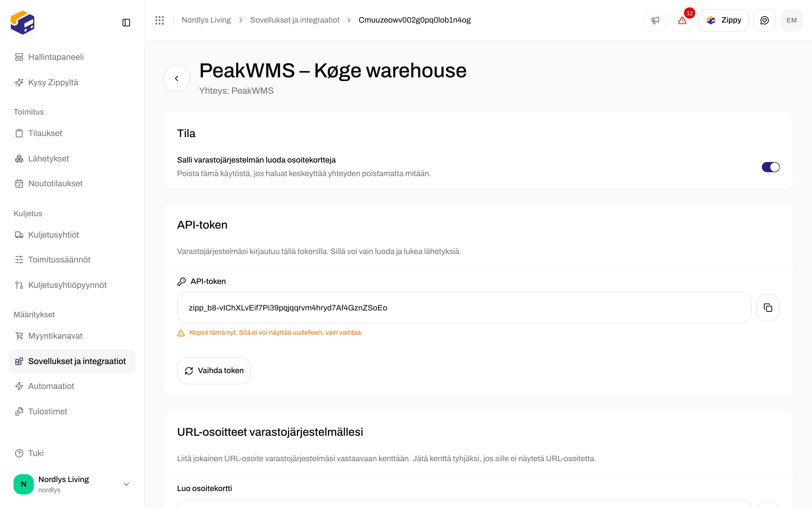Viewport: 812px width, 508px height.
Task: Open the EM user avatar
Action: (791, 20)
